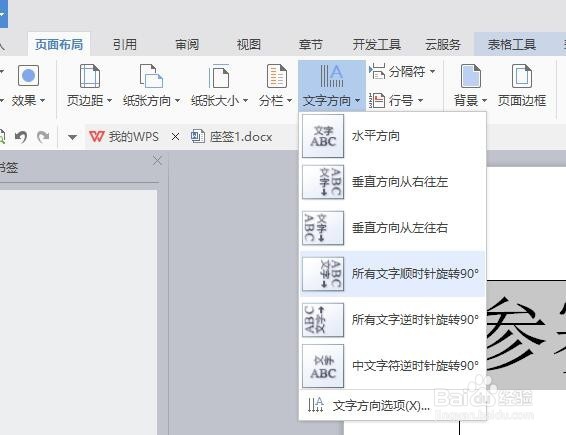Expand the 页边距 dropdown arrow

point(109,100)
